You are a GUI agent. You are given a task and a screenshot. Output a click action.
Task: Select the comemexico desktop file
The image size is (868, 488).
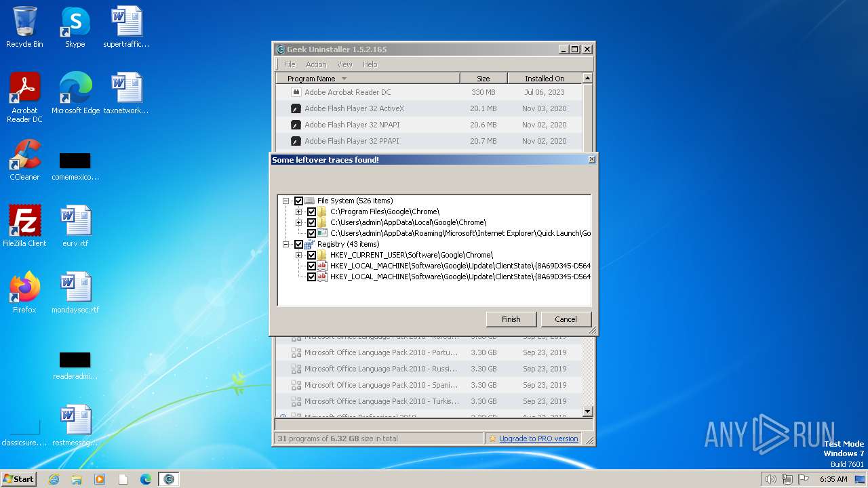click(x=75, y=166)
